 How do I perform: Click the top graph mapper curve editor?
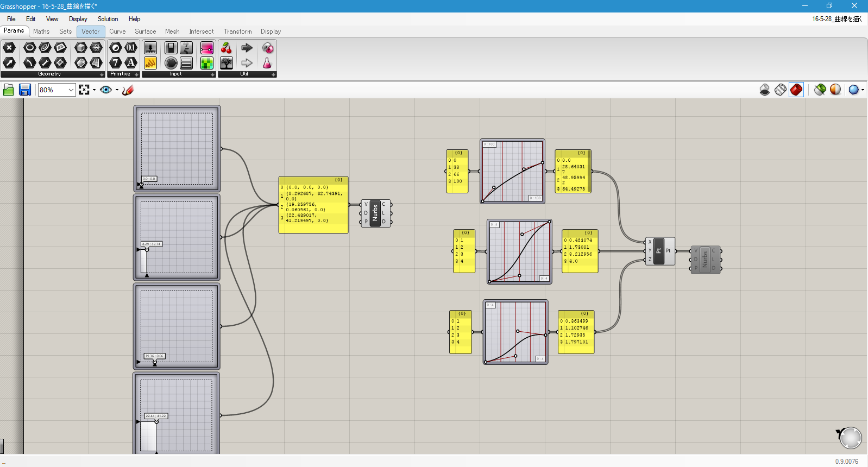[512, 171]
